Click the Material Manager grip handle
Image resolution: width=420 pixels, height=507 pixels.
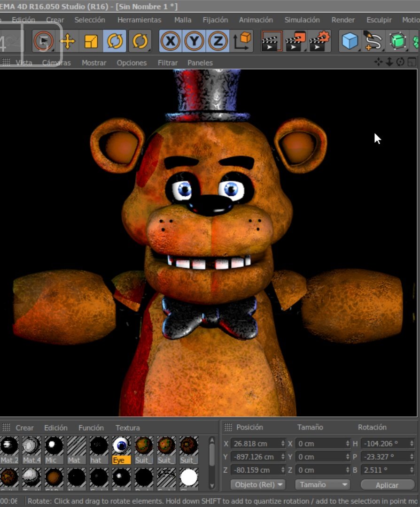(x=6, y=428)
